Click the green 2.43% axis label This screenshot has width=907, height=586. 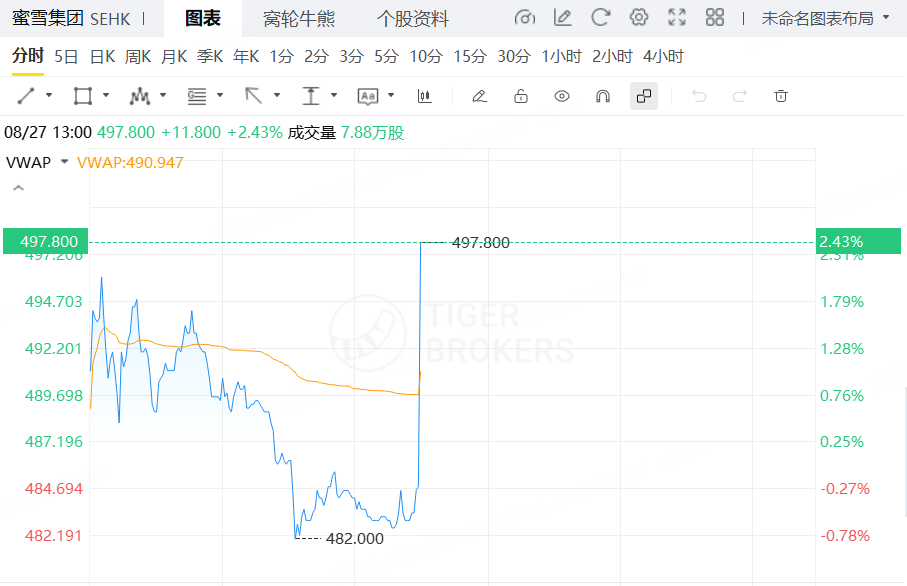858,241
